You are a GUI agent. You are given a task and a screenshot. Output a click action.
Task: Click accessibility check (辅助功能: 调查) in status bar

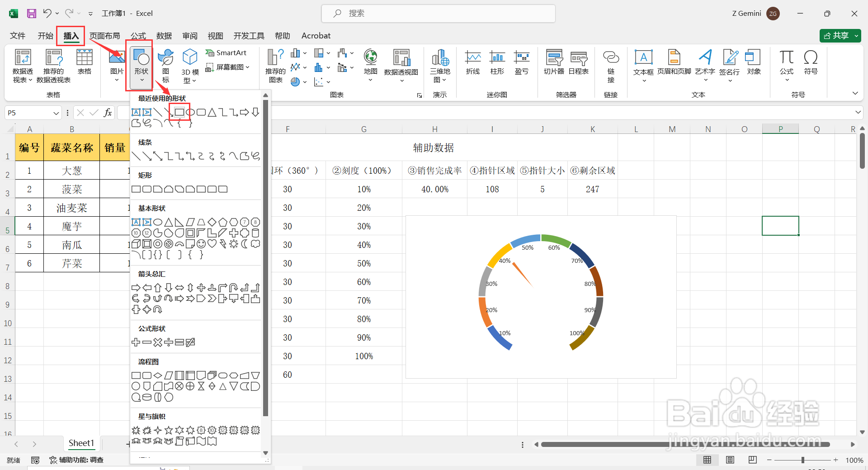click(76, 460)
